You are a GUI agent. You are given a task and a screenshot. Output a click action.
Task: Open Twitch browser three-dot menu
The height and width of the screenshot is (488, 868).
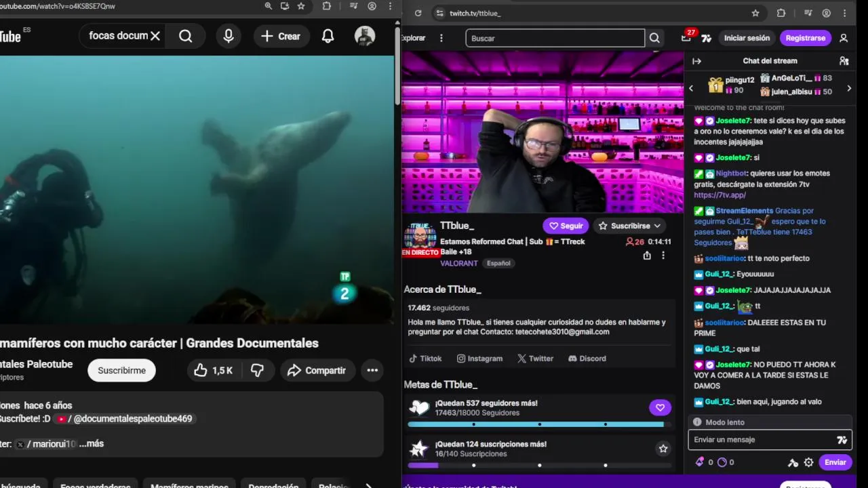tap(845, 13)
